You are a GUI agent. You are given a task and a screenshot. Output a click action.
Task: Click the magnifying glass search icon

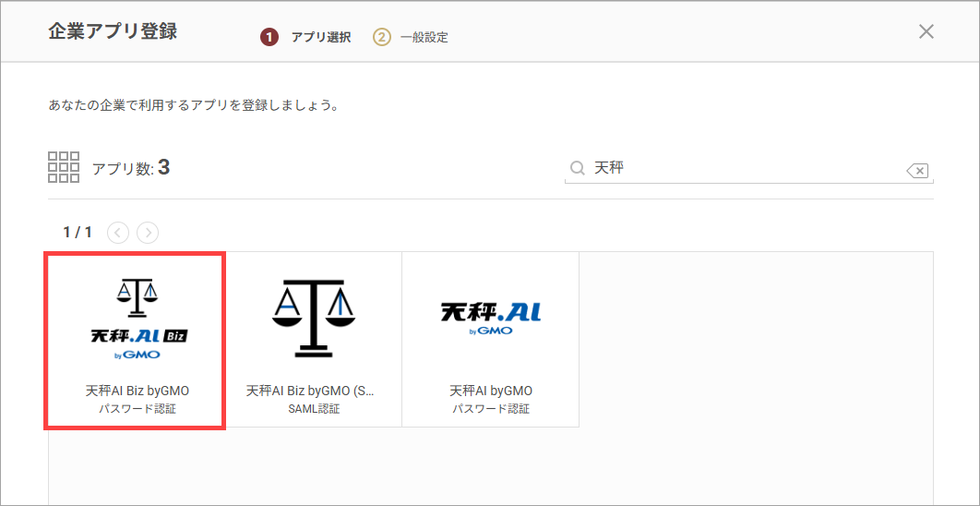click(578, 168)
